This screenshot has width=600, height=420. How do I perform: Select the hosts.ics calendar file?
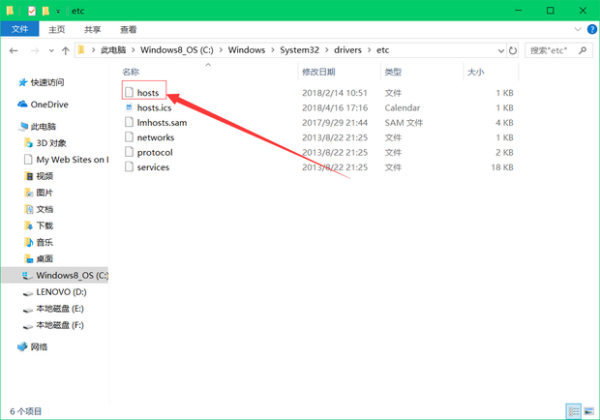pyautogui.click(x=153, y=108)
